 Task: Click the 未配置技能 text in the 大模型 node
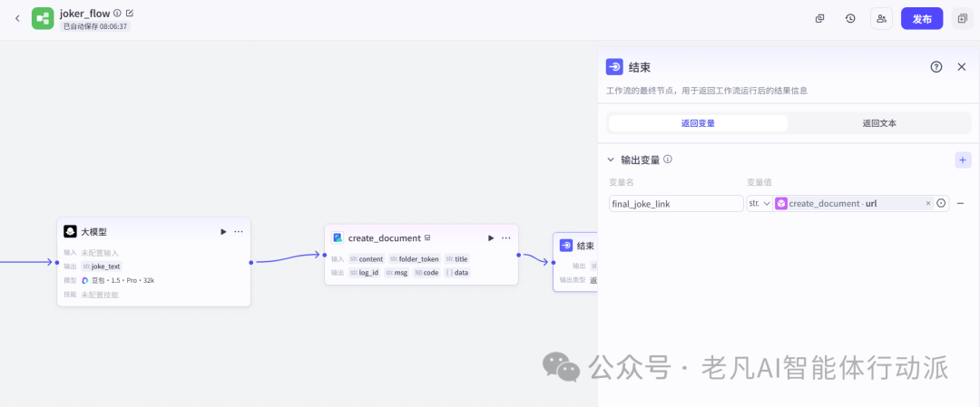click(100, 295)
